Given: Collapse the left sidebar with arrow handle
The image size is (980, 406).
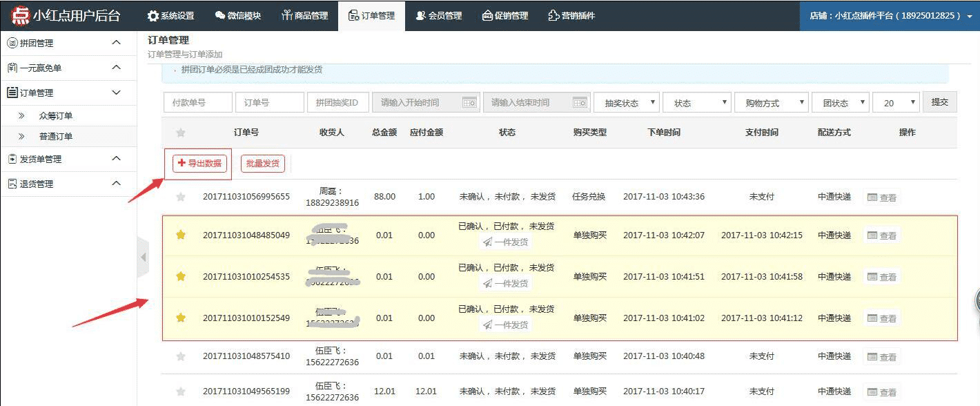Looking at the screenshot, I should coord(143,258).
